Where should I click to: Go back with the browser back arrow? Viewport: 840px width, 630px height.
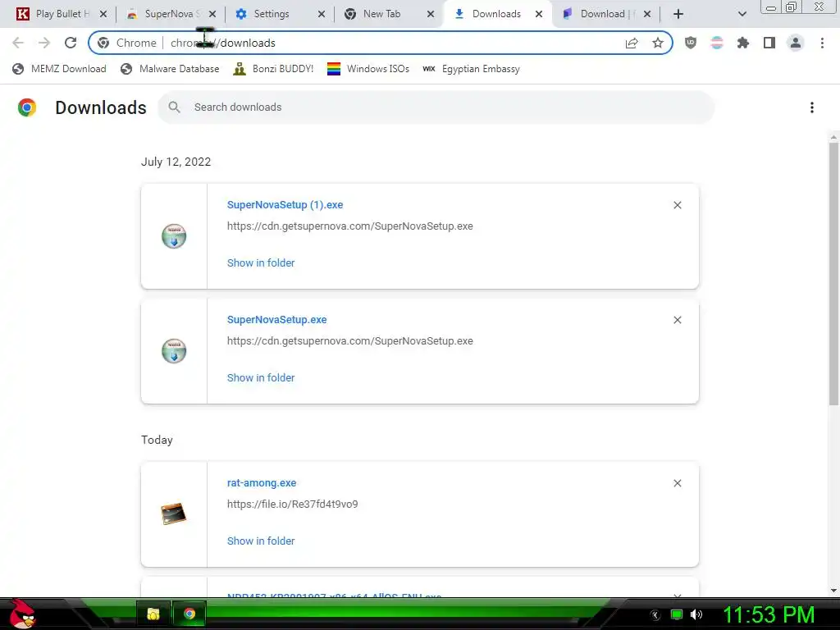coord(18,43)
